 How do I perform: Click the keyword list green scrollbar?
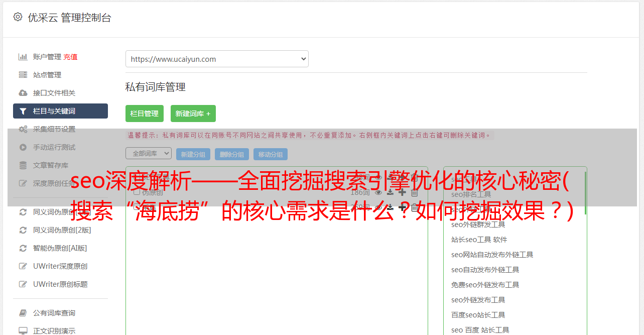pyautogui.click(x=585, y=193)
